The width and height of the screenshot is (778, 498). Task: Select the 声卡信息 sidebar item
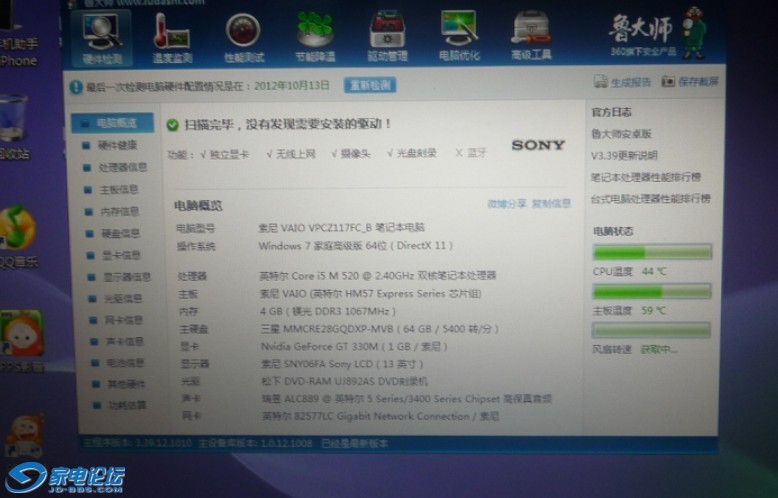point(125,342)
